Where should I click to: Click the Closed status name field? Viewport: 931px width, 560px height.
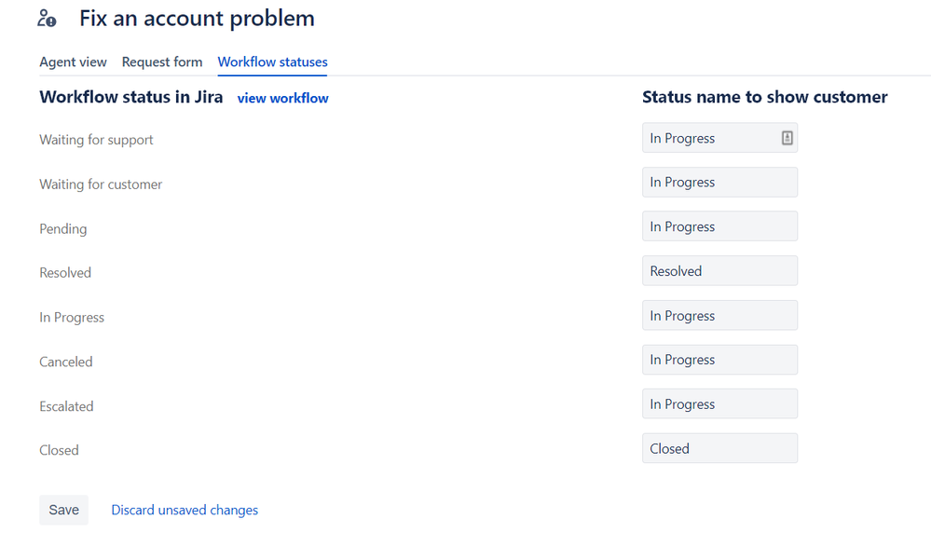pyautogui.click(x=719, y=448)
